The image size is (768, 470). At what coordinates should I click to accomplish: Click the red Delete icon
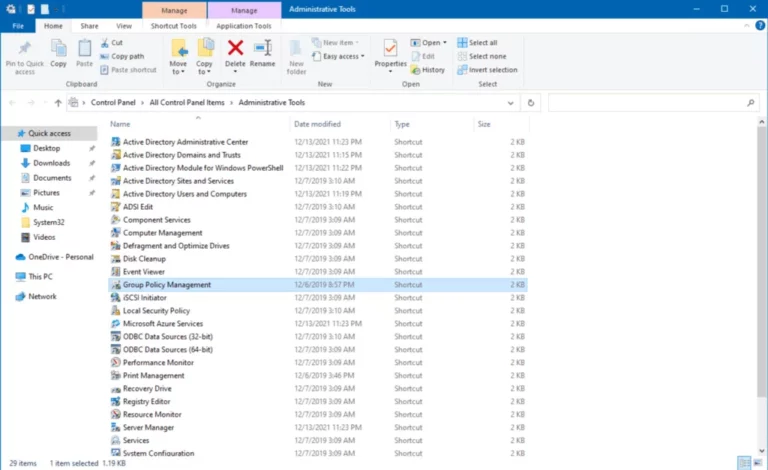(x=235, y=47)
